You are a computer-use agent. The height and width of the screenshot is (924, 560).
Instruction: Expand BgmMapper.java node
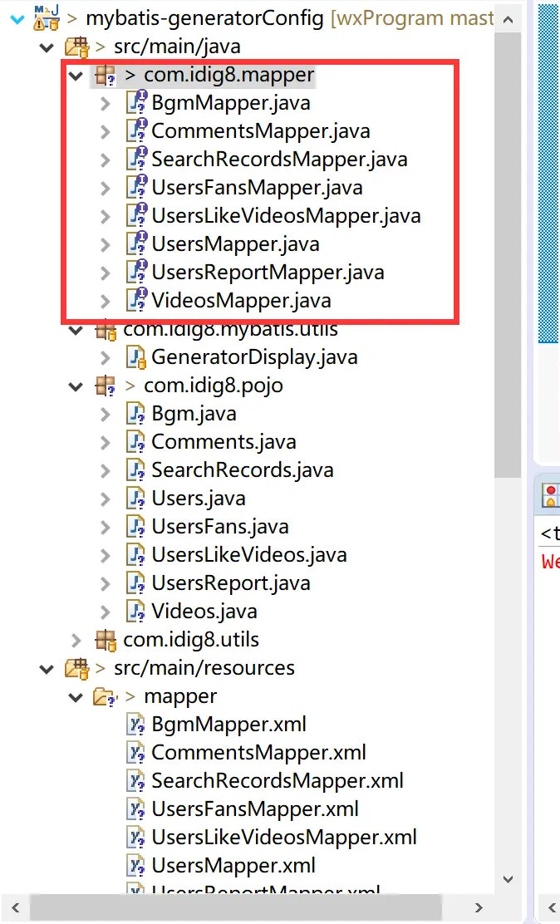pyautogui.click(x=106, y=104)
